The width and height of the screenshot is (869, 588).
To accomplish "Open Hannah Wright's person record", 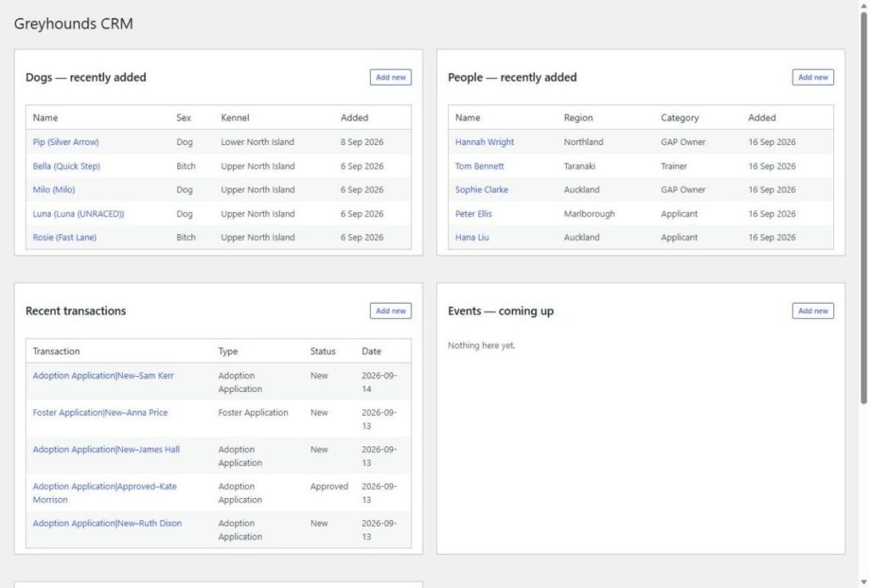I will (x=485, y=142).
